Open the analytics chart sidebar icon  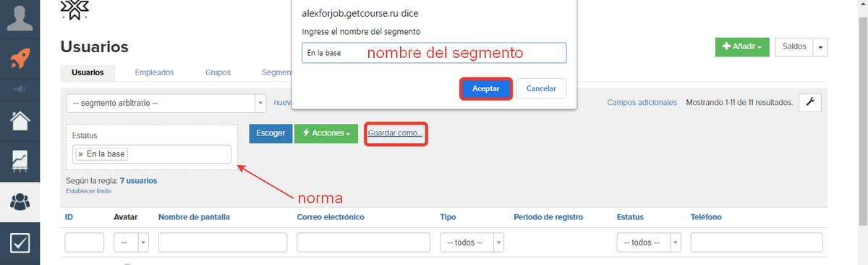20,161
